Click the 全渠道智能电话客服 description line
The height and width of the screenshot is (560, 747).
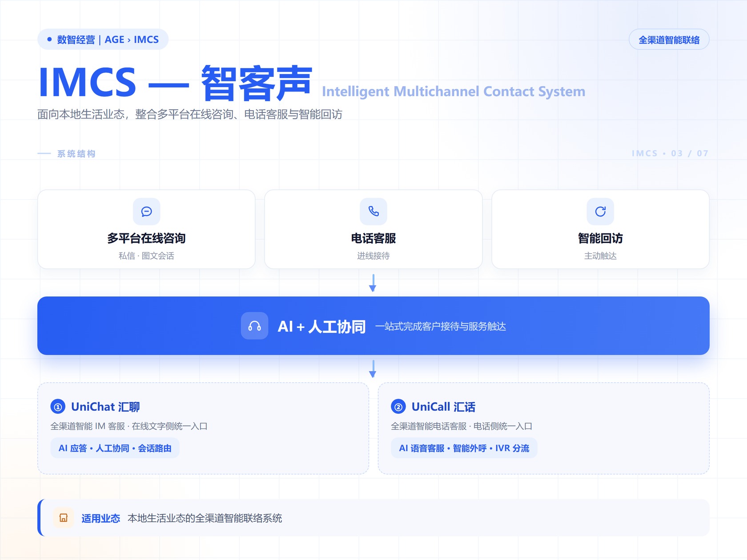tap(462, 426)
